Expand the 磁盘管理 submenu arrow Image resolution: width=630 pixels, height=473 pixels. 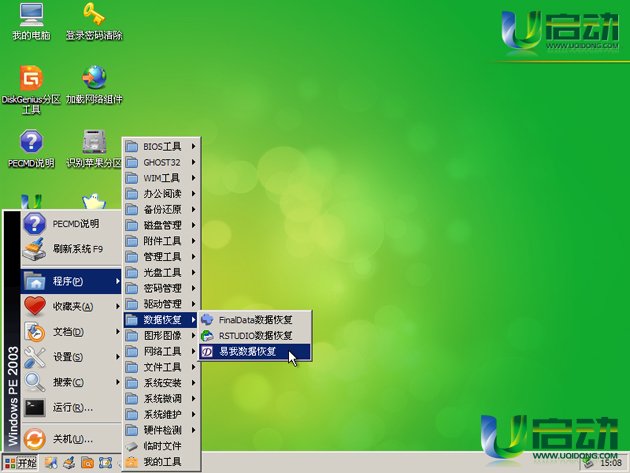pos(193,225)
